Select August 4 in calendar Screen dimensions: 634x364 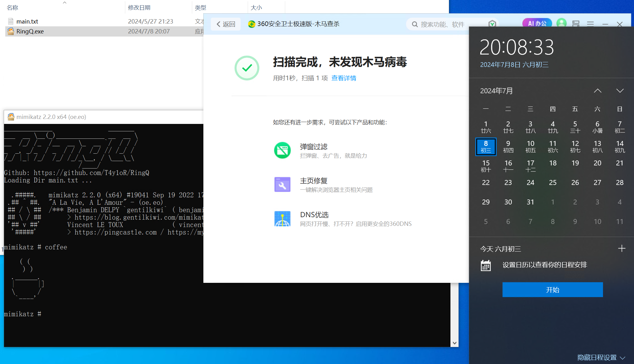620,202
